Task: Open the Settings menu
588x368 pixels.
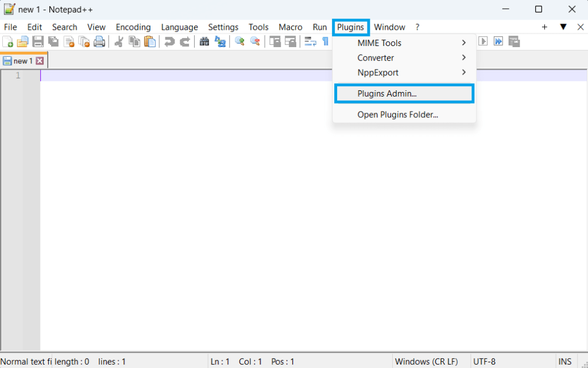Action: click(223, 27)
